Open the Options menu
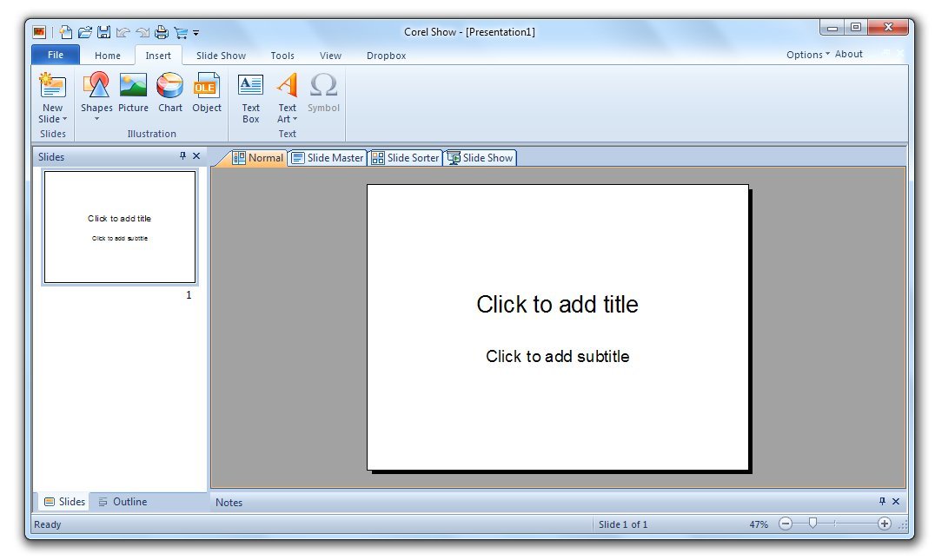 coord(807,54)
